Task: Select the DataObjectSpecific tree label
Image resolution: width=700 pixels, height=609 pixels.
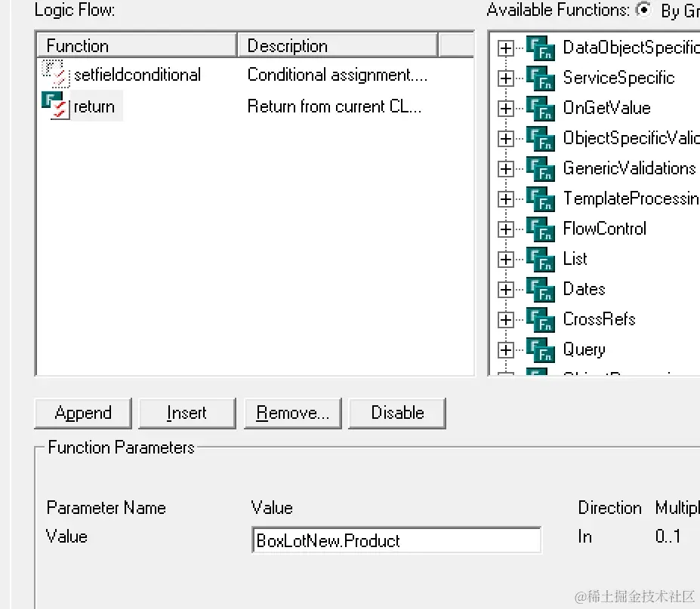Action: (631, 48)
